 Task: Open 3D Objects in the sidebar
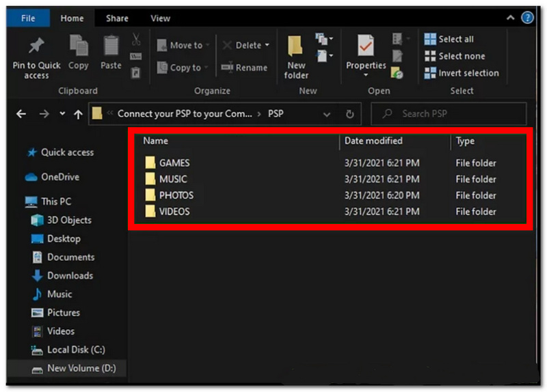pos(61,220)
